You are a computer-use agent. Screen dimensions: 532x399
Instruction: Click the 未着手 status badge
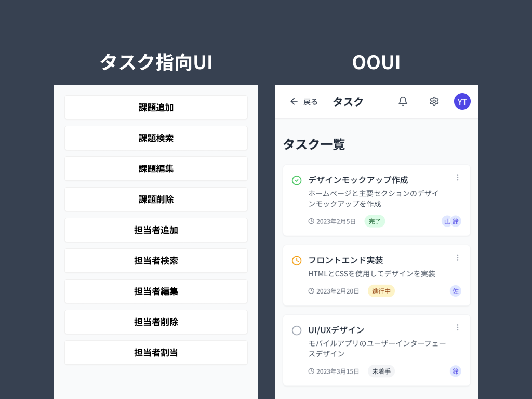coord(381,371)
